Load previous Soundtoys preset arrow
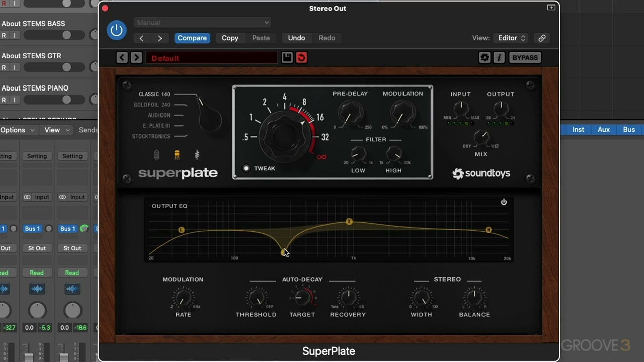The height and width of the screenshot is (362, 644). pos(122,58)
